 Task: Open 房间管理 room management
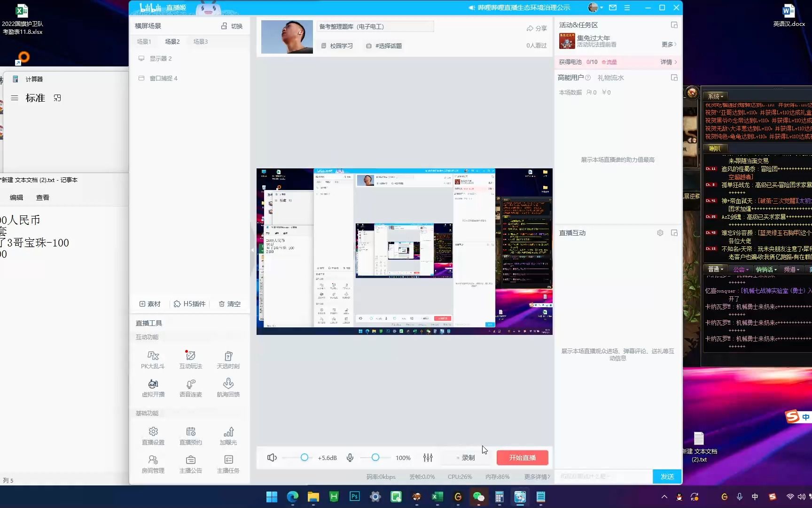tap(153, 464)
